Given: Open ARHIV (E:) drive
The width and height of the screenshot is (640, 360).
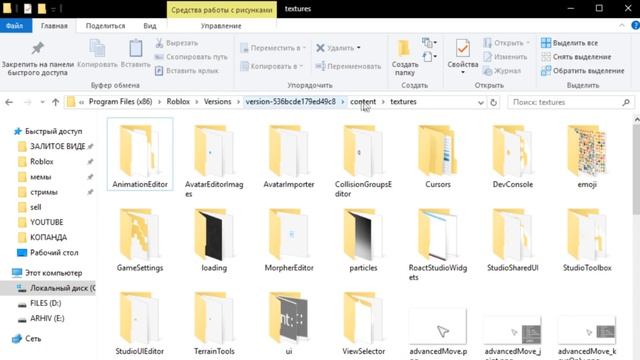Looking at the screenshot, I should pyautogui.click(x=47, y=318).
